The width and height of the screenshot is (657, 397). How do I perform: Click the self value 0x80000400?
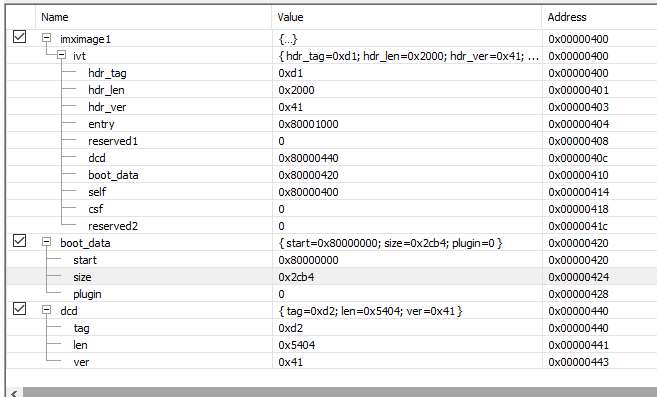(308, 192)
